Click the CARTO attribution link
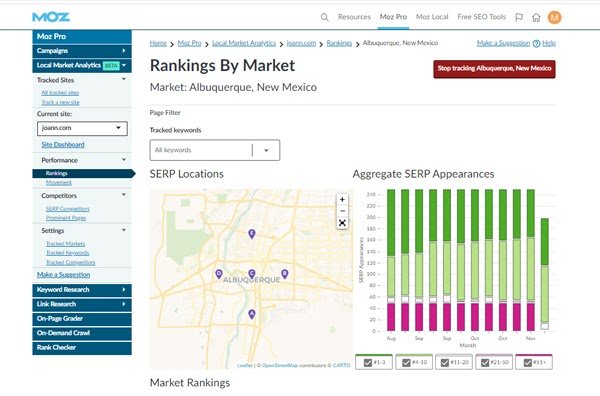Viewport: 600px width, 396px height. point(341,365)
